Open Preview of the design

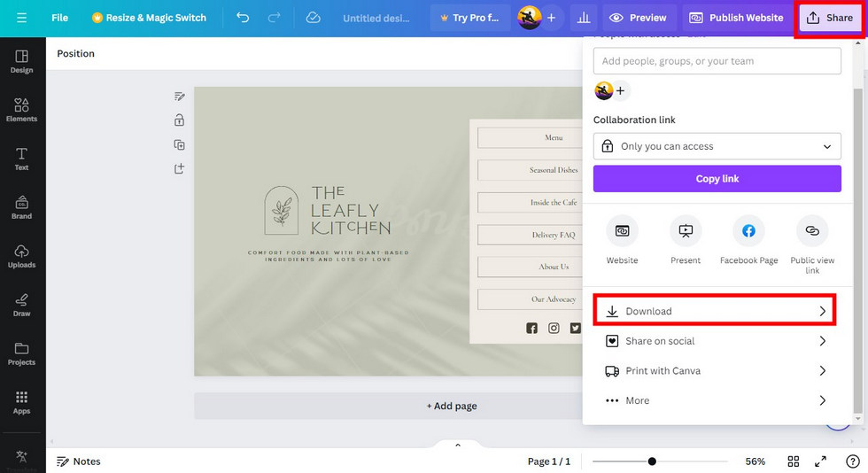point(638,18)
